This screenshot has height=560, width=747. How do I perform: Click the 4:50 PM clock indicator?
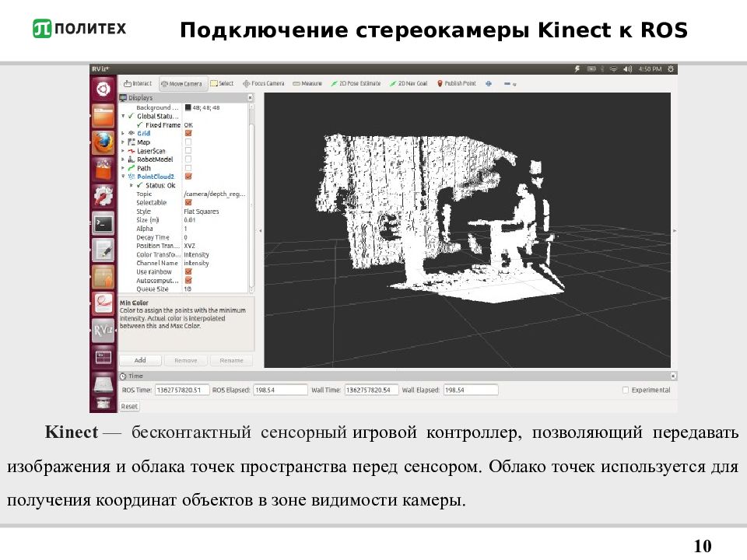coord(650,69)
